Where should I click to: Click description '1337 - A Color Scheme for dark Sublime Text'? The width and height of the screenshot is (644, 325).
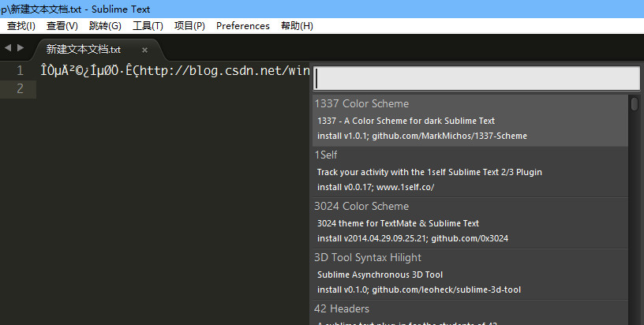pos(406,121)
